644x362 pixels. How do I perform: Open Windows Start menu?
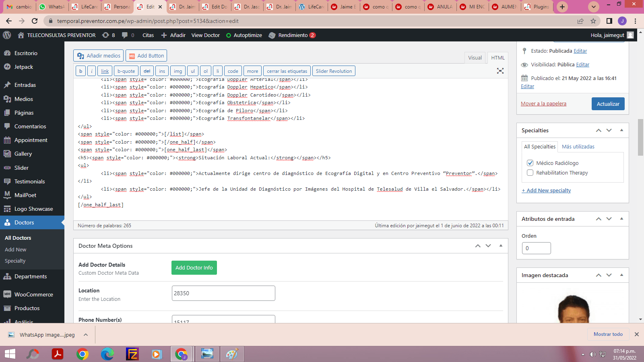(10, 354)
